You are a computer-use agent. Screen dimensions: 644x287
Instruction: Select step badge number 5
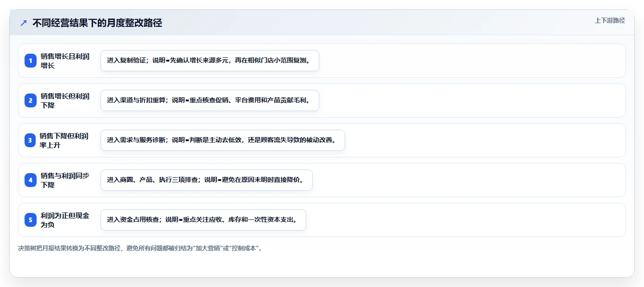point(31,220)
